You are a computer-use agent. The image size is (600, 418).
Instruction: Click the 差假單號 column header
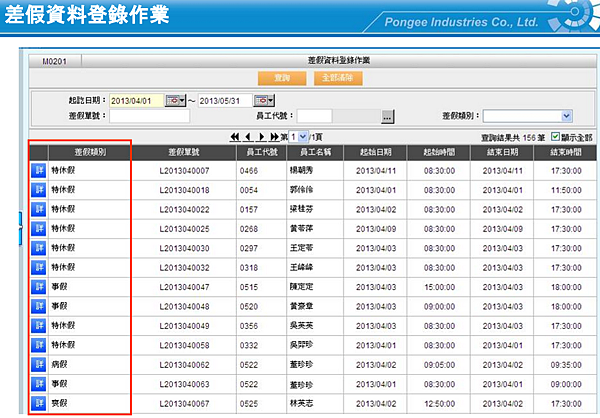184,152
